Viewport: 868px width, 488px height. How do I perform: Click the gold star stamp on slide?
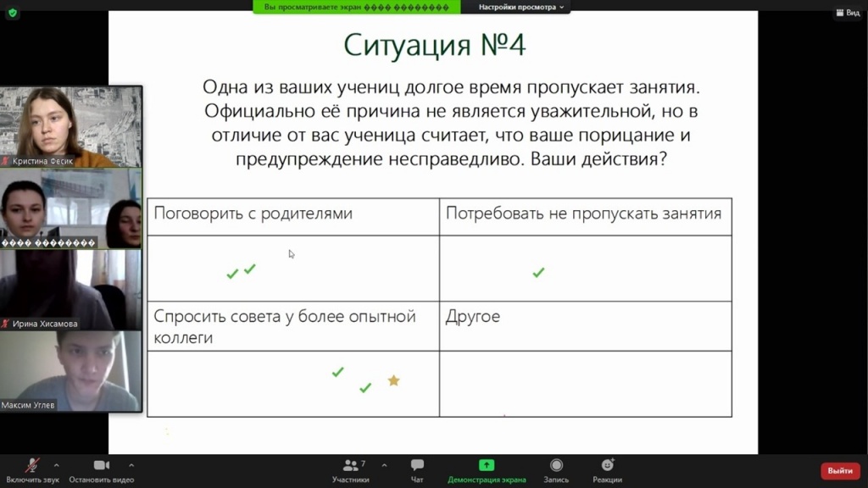[393, 380]
